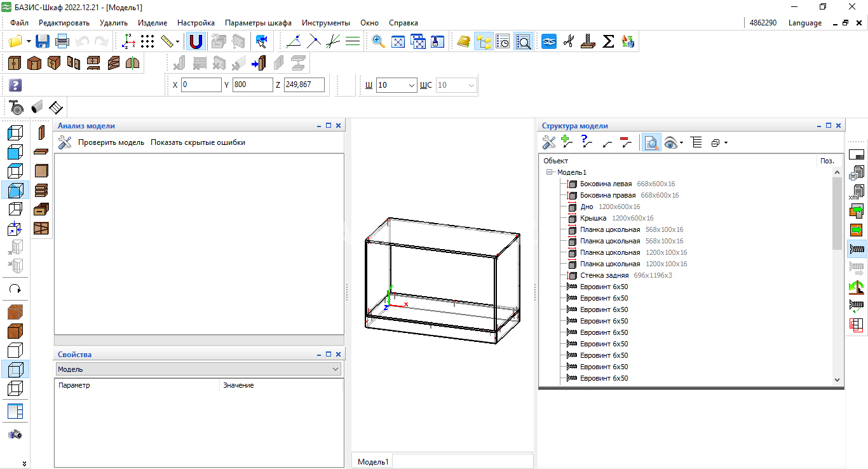Toggle the eye visibility icon in structure panel

670,143
